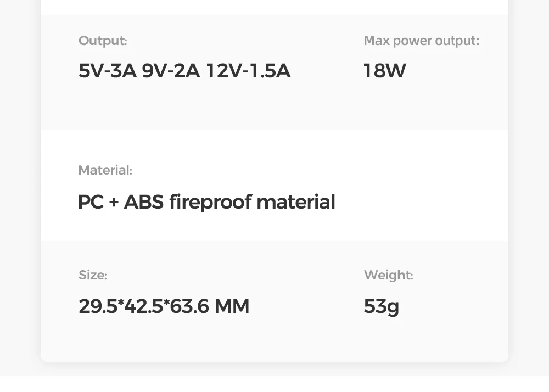Click the word "material" in bold value
This screenshot has width=549, height=392.
click(296, 202)
